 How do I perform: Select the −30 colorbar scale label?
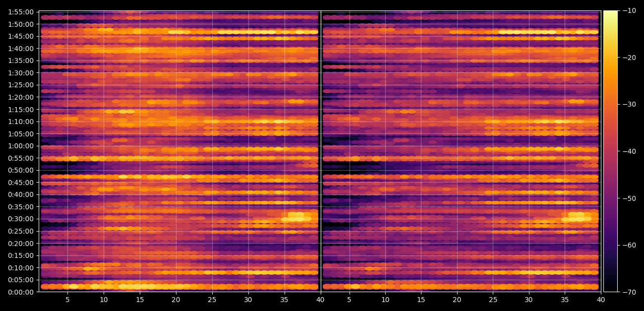[x=629, y=104]
